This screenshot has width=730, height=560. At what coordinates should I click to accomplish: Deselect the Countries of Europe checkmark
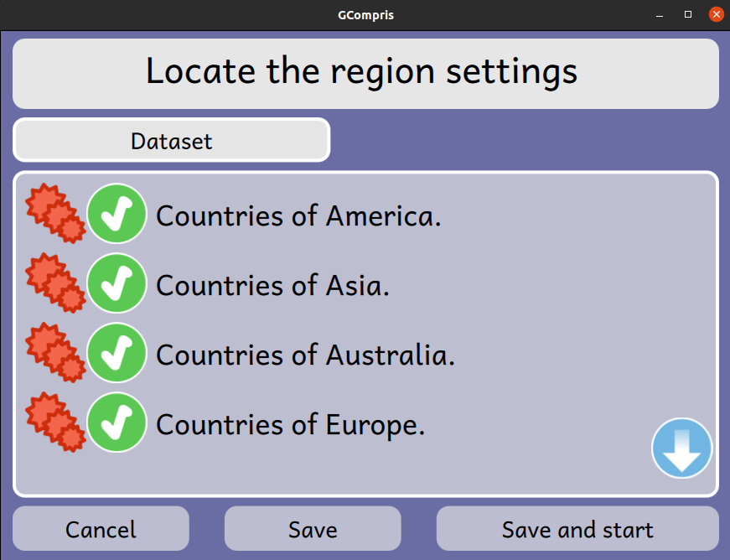point(116,422)
